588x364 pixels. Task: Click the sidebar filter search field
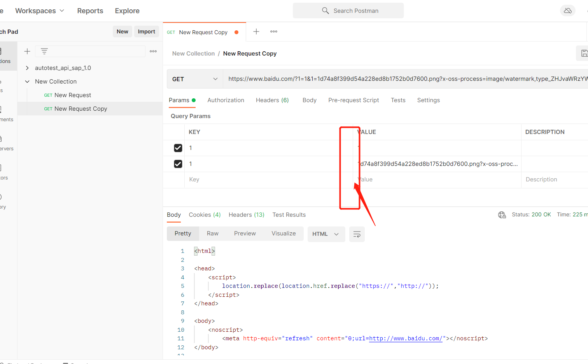[x=90, y=51]
